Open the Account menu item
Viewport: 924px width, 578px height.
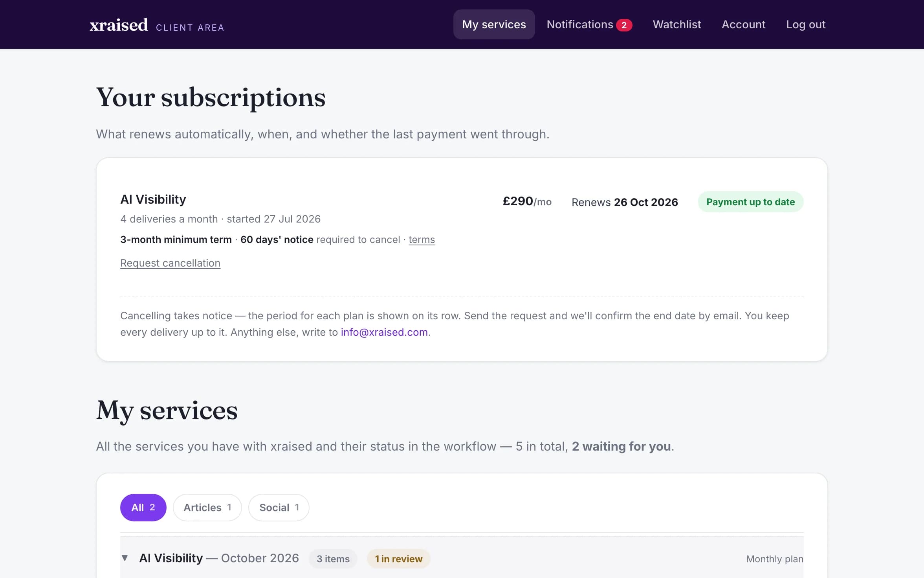point(743,24)
